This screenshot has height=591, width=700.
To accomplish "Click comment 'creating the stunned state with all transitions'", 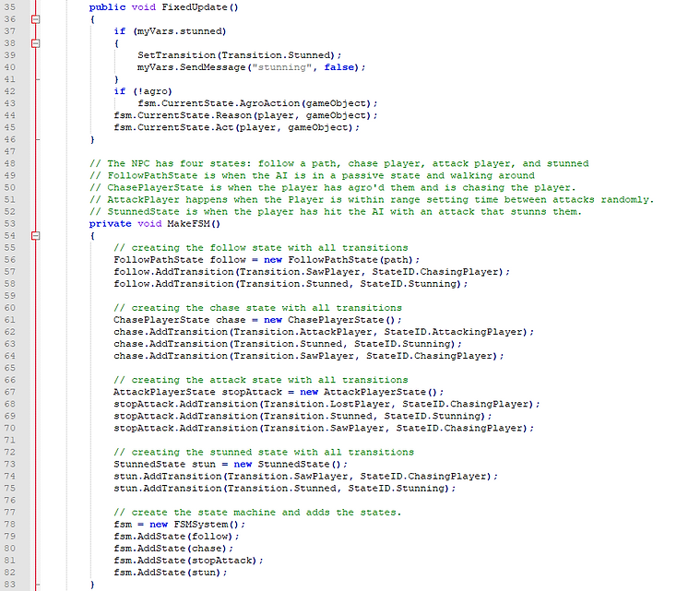I will (264, 453).
